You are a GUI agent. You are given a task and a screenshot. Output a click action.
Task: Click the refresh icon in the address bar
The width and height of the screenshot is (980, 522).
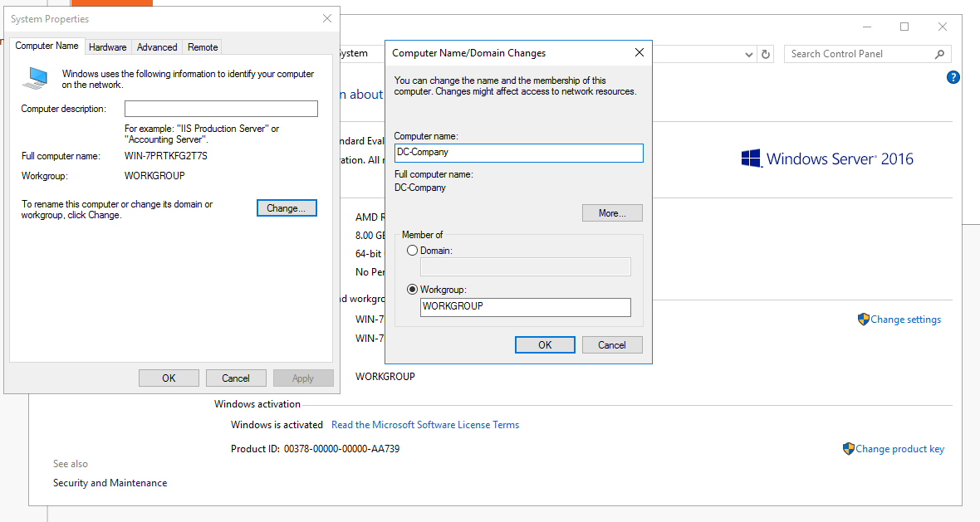[766, 54]
